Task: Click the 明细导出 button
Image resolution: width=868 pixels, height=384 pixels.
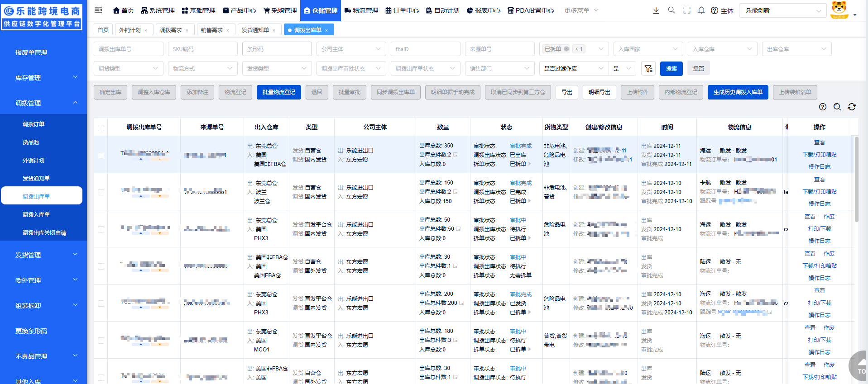Action: tap(599, 92)
